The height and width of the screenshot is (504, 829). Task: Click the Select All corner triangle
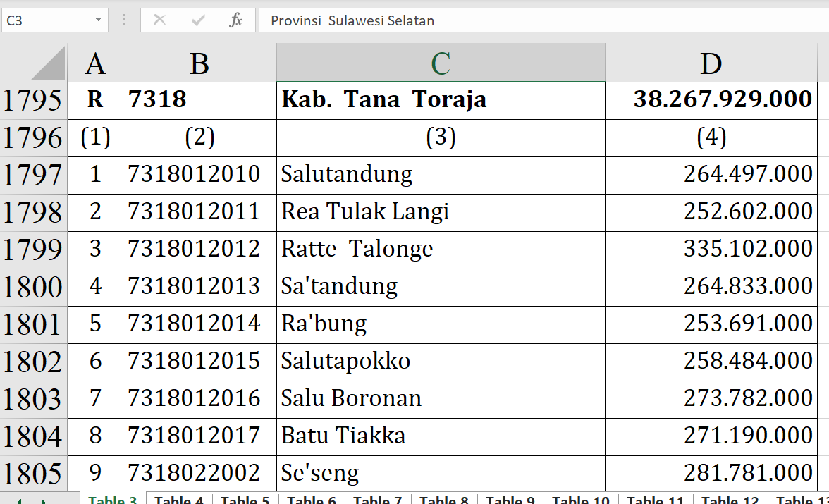click(48, 63)
